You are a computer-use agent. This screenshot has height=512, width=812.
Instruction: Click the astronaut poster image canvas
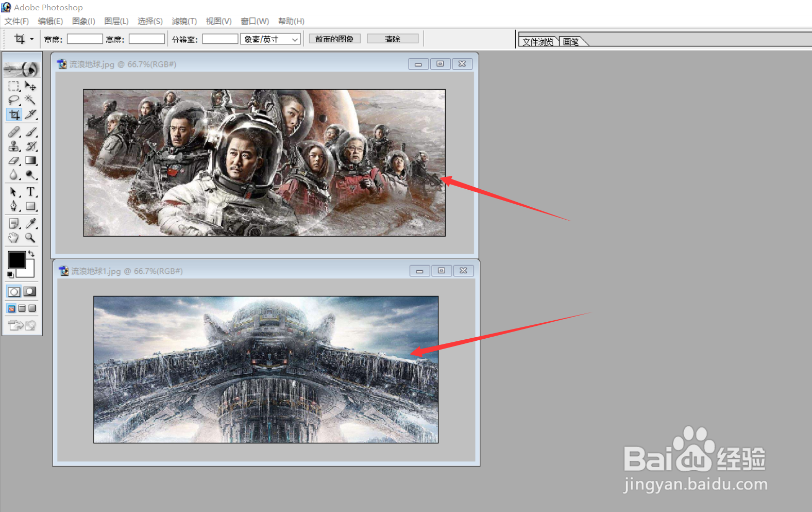click(264, 163)
